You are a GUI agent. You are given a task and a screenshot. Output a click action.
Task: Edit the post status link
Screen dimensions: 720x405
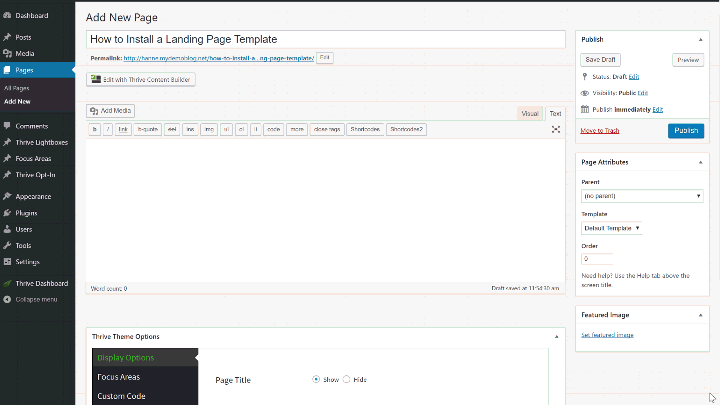634,77
